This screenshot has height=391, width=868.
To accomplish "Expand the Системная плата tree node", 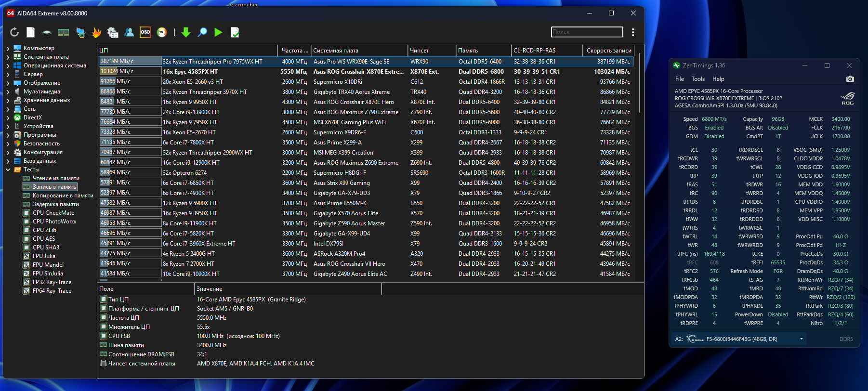I will 8,57.
